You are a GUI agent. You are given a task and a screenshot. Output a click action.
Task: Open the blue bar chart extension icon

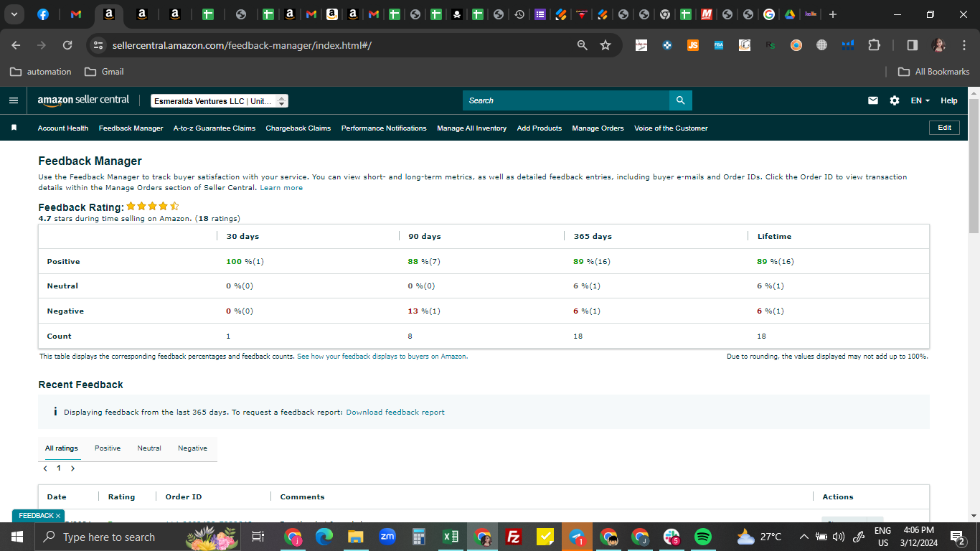[x=847, y=45]
